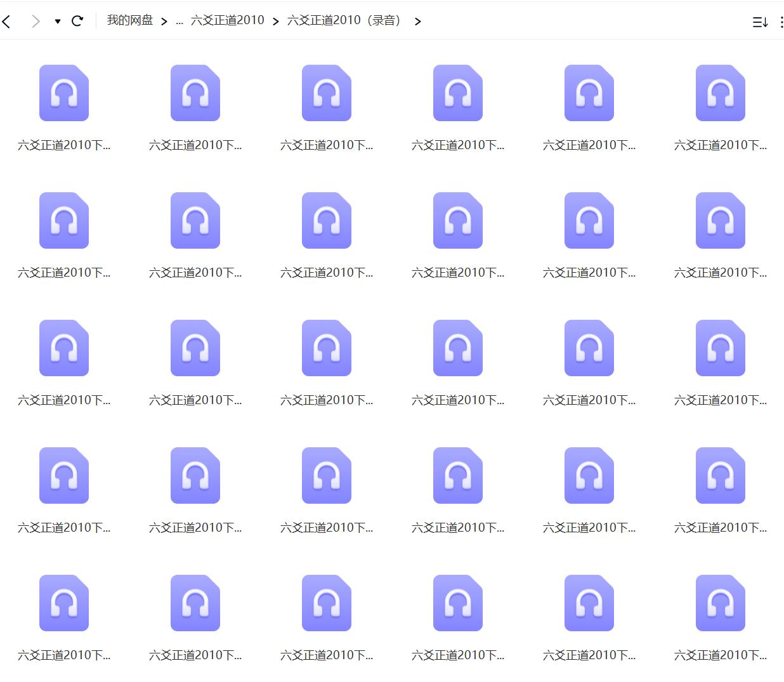Navigate to 我的网盘 root folder
The width and height of the screenshot is (784, 682).
tap(129, 20)
